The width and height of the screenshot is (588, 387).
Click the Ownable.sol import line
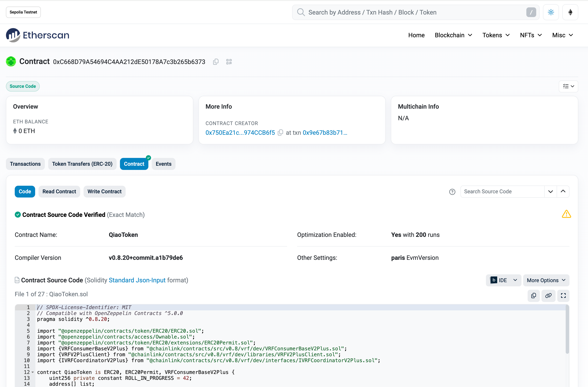coord(116,337)
